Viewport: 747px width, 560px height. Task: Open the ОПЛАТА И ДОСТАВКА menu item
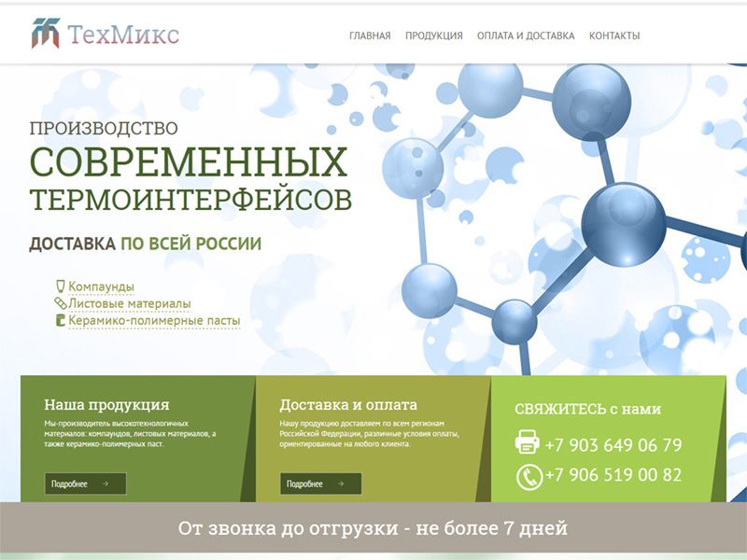coord(525,35)
